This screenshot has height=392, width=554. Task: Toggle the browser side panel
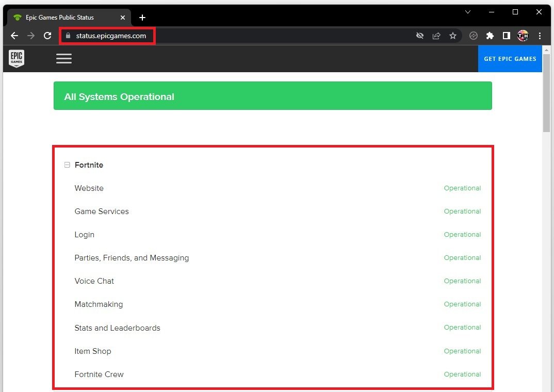[x=507, y=36]
